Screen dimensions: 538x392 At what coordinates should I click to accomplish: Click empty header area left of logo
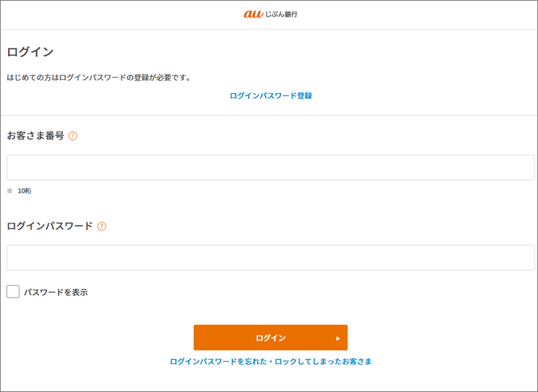pyautogui.click(x=101, y=14)
